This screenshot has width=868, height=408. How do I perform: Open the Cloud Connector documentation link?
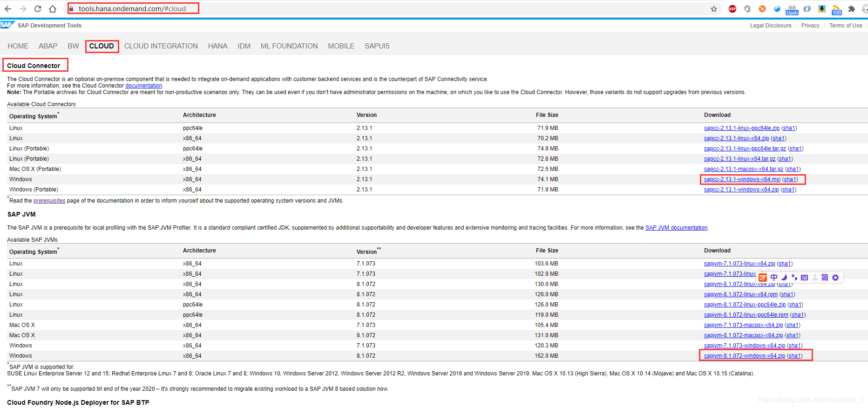coord(143,86)
